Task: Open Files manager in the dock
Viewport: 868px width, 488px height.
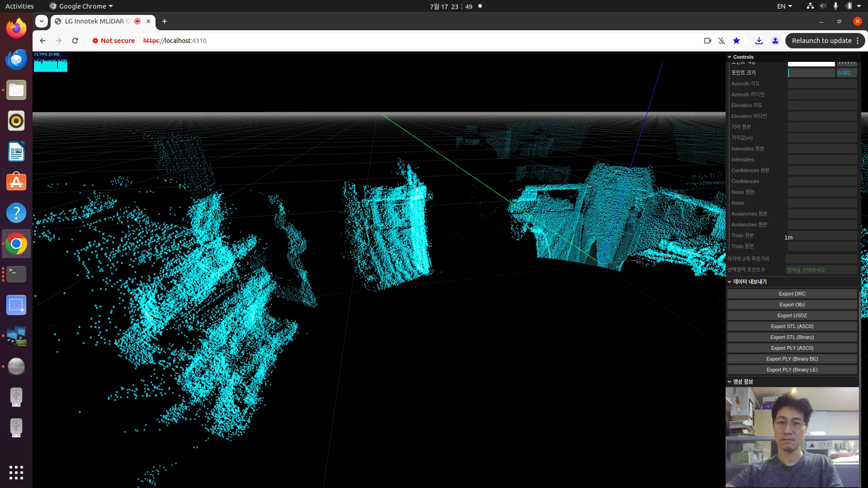Action: click(x=16, y=90)
